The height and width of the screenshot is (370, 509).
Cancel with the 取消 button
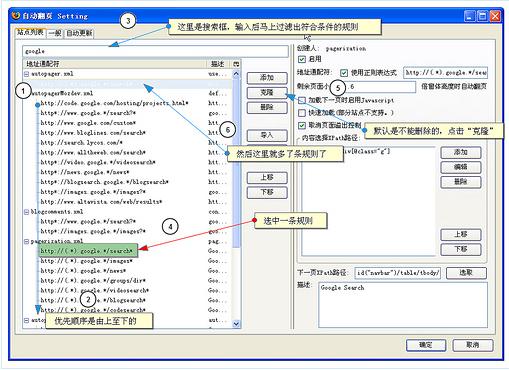pyautogui.click(x=473, y=345)
